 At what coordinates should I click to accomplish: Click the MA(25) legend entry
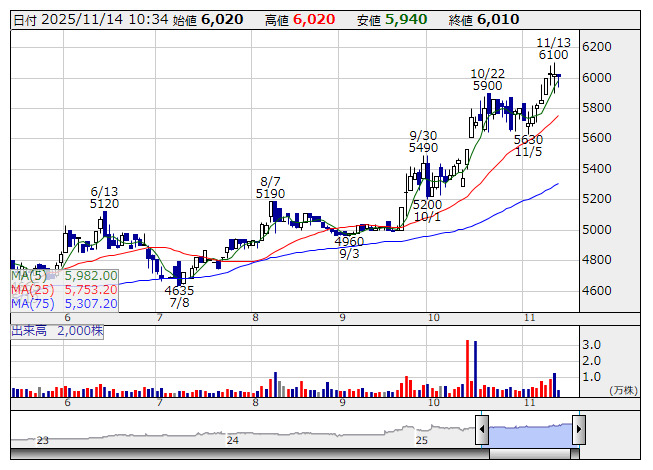65,289
